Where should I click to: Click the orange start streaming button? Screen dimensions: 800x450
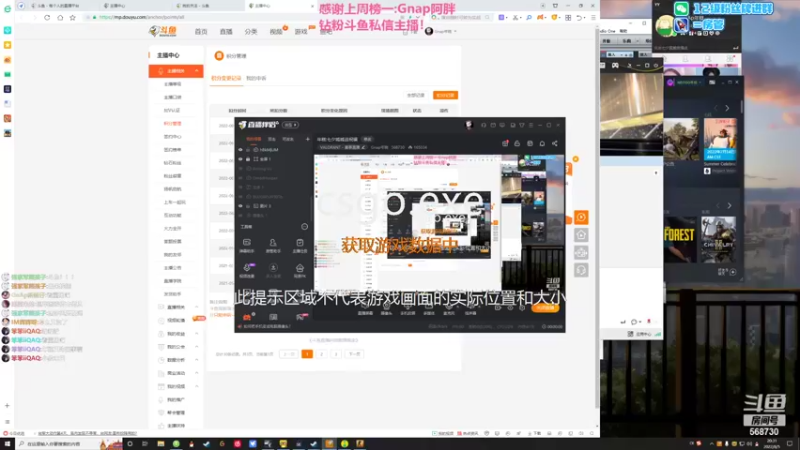[545, 308]
